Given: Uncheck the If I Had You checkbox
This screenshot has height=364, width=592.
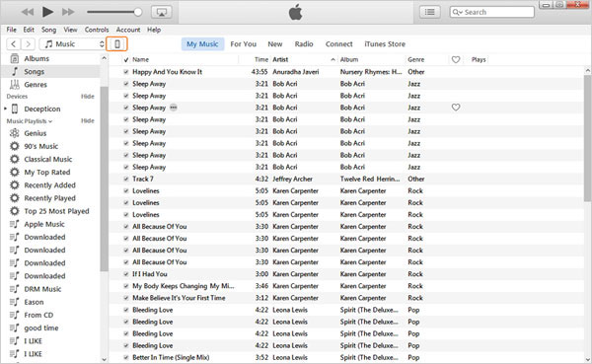Looking at the screenshot, I should (126, 274).
